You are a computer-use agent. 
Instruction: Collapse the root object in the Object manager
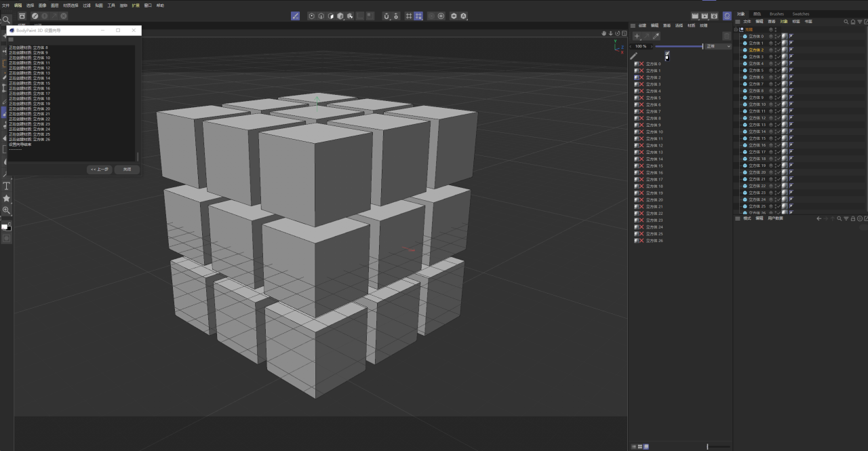click(736, 30)
